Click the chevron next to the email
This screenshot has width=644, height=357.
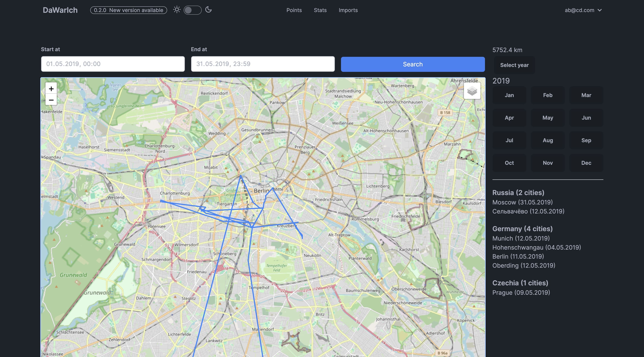(599, 10)
